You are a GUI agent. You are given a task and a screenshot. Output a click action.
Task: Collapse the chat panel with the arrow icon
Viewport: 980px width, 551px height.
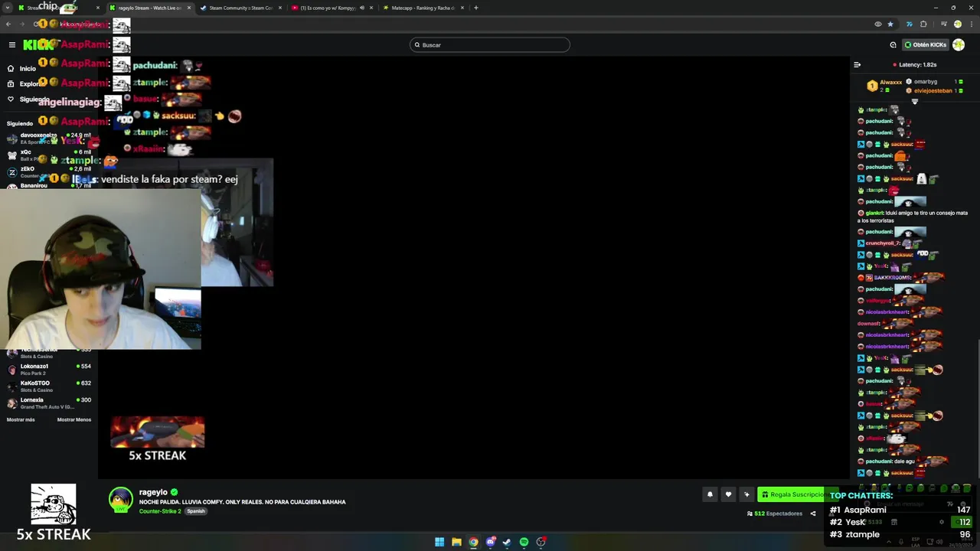[857, 65]
